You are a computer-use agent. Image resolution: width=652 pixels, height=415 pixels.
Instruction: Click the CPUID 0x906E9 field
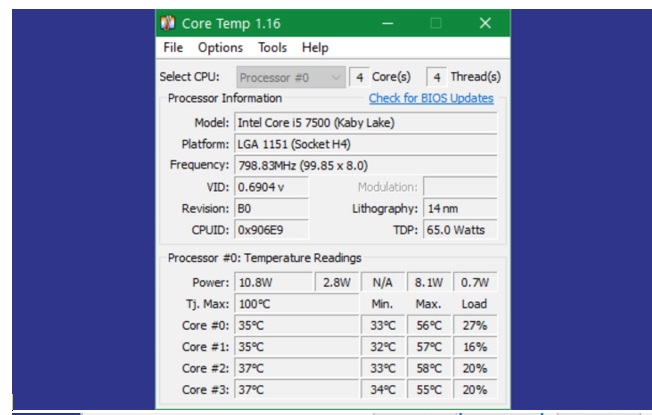271,230
